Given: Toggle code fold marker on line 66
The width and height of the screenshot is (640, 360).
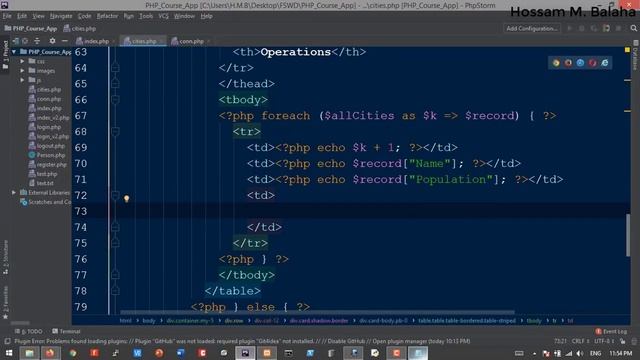Looking at the screenshot, I should (116, 100).
